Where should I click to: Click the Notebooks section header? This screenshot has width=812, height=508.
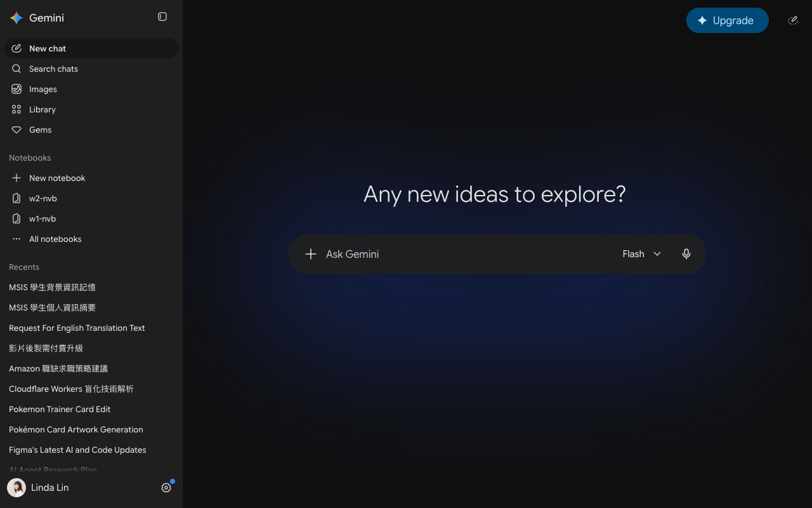[30, 157]
